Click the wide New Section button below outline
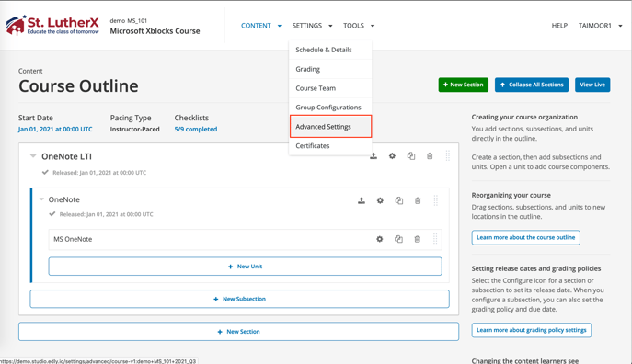Viewport: 632px width, 364px height. (x=238, y=332)
